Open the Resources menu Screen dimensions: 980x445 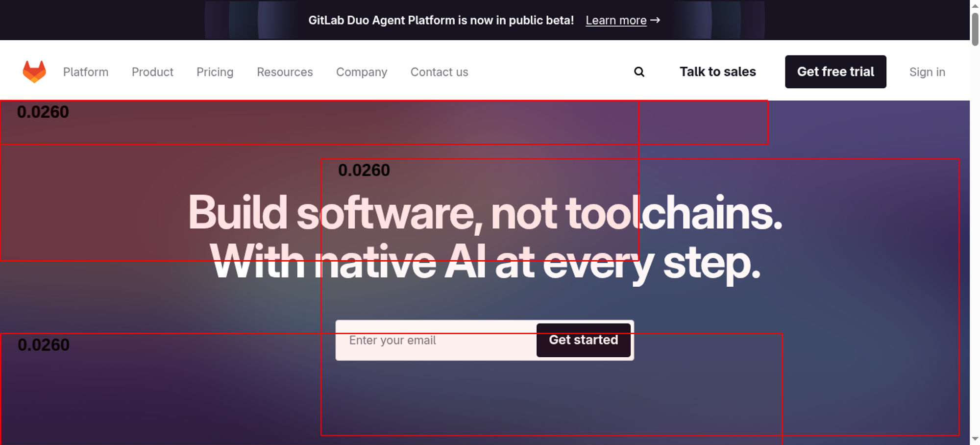click(x=285, y=72)
